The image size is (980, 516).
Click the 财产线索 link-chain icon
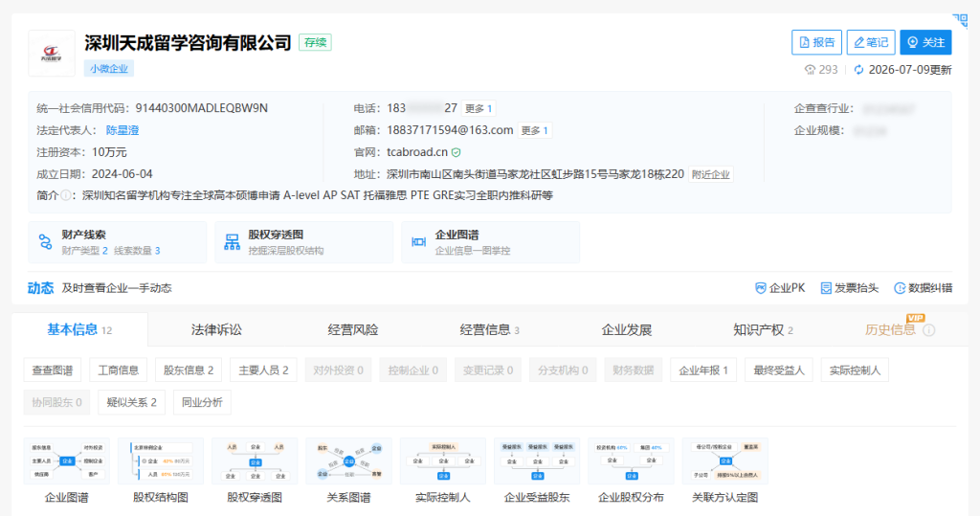pyautogui.click(x=46, y=242)
